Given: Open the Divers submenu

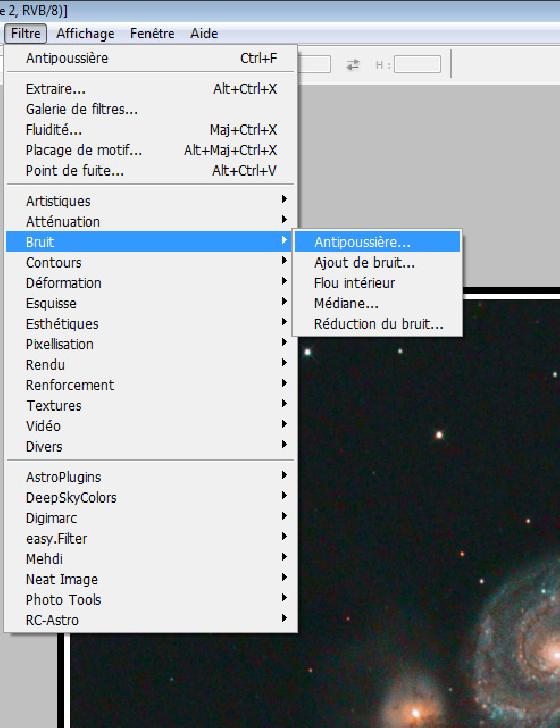Looking at the screenshot, I should (151, 446).
